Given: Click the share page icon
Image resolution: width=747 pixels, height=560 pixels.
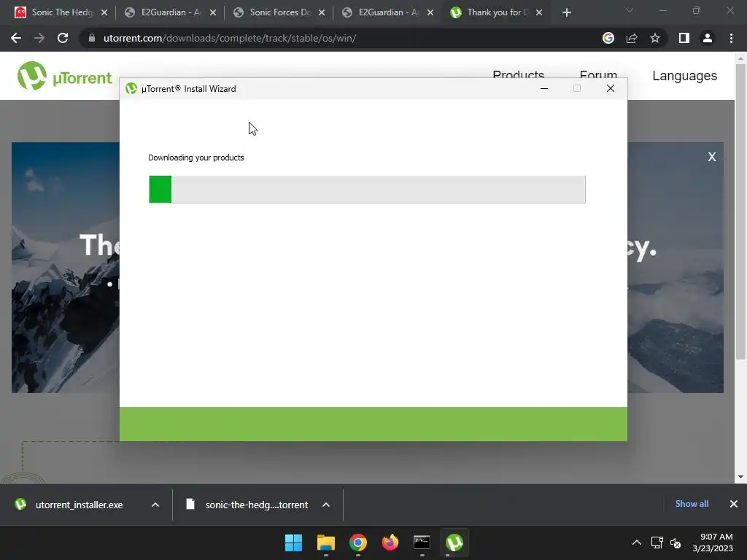Looking at the screenshot, I should [x=632, y=38].
